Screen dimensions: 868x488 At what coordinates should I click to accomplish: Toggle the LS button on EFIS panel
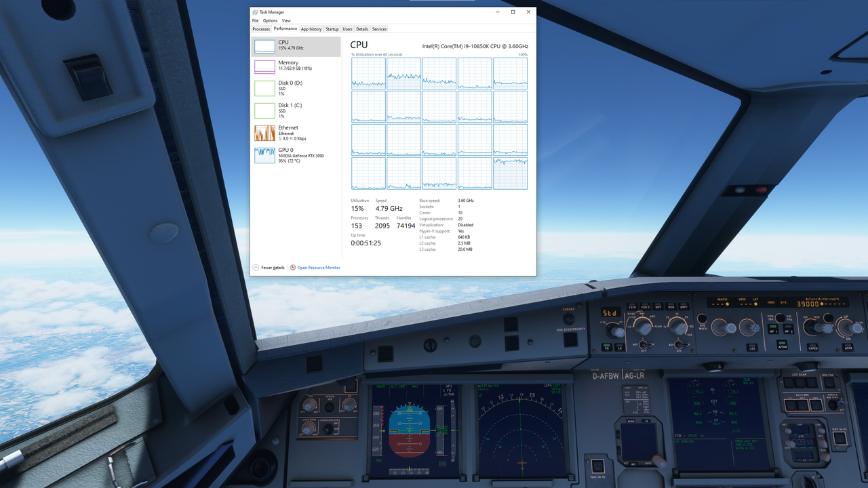click(620, 347)
